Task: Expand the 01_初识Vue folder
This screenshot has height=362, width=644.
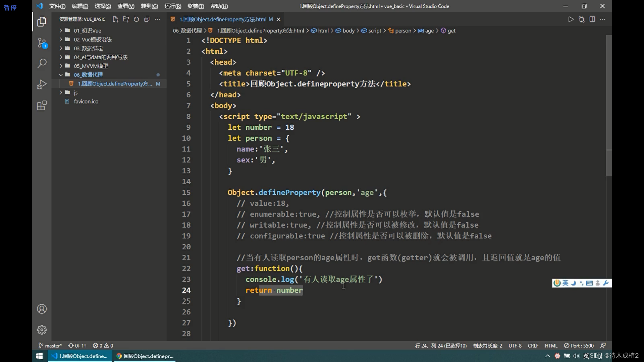Action: coord(109,31)
